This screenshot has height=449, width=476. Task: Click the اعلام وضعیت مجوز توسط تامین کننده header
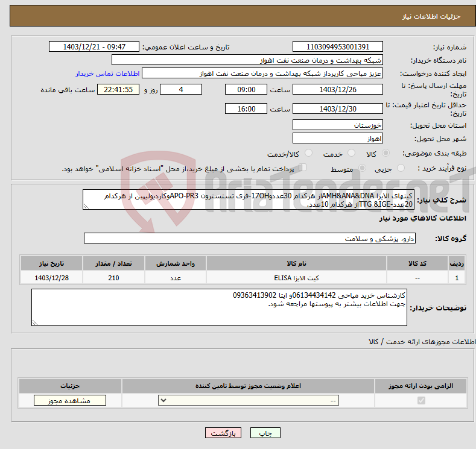point(249,386)
